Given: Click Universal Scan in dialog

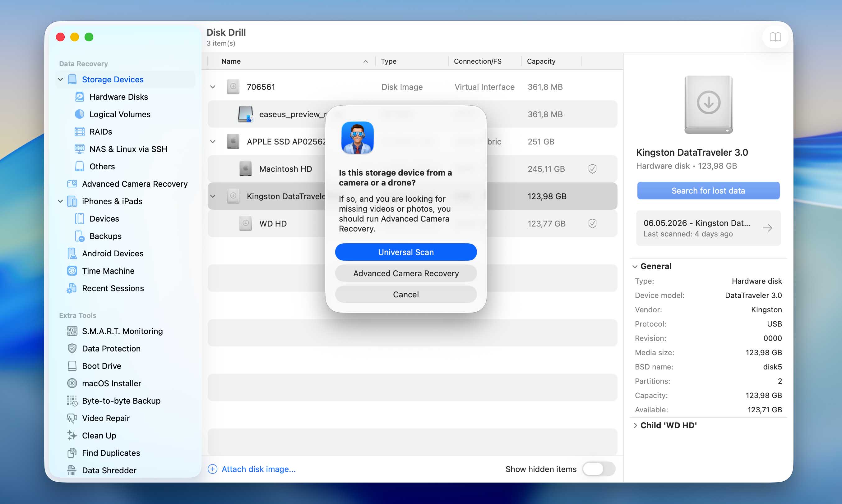Looking at the screenshot, I should pyautogui.click(x=406, y=252).
